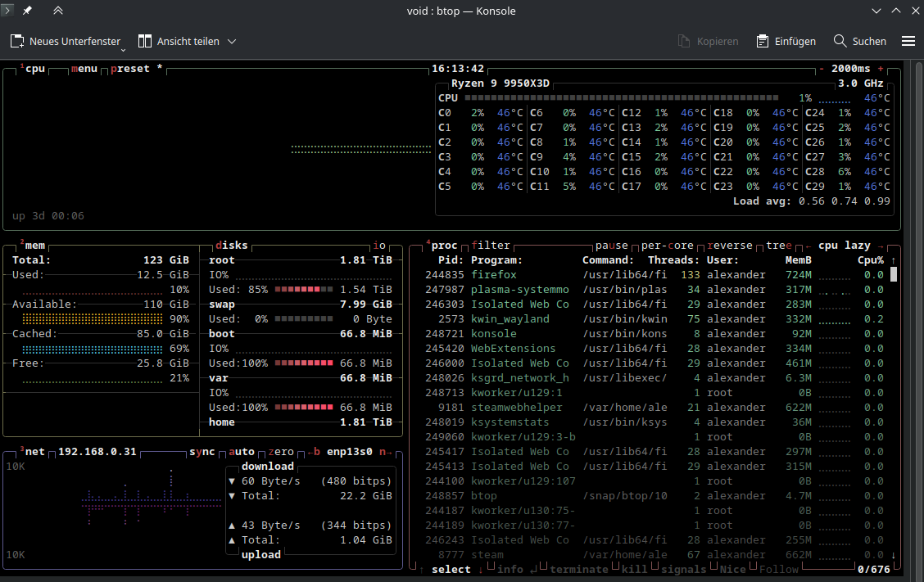Click the kill option in proc footer
This screenshot has width=924, height=582.
(634, 570)
